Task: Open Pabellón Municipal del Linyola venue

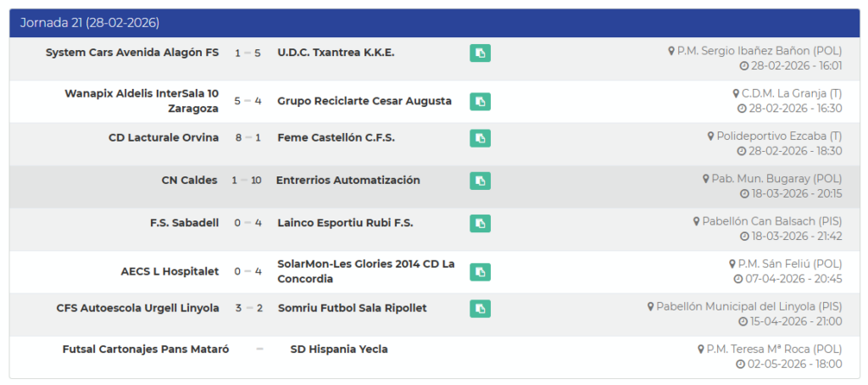Action: pyautogui.click(x=748, y=306)
